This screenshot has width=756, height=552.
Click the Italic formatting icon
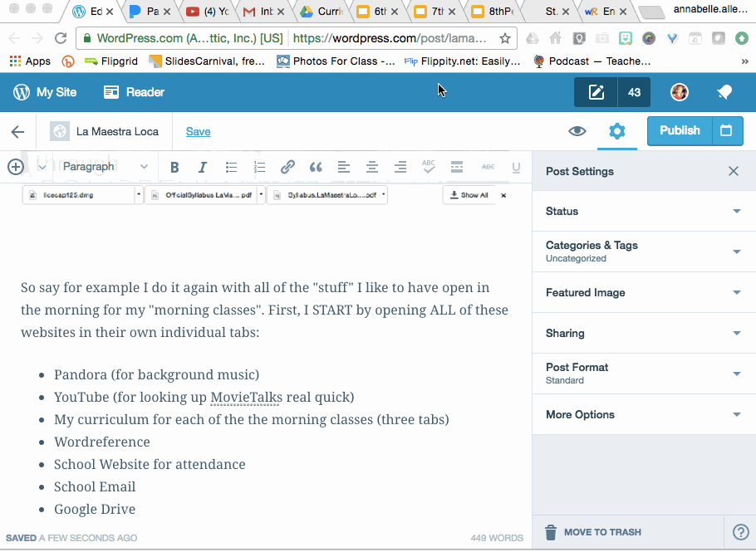pos(202,167)
